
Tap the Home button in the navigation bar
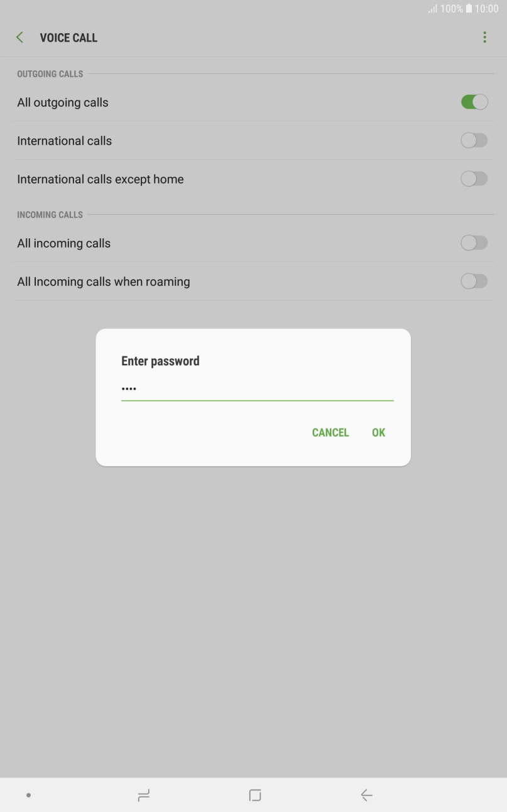coord(254,795)
